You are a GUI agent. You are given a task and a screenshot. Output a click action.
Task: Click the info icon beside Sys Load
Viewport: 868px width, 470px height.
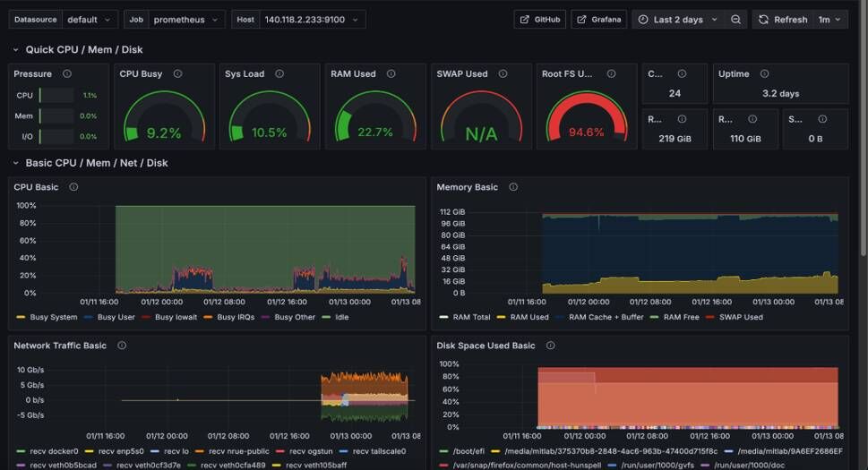coord(278,74)
